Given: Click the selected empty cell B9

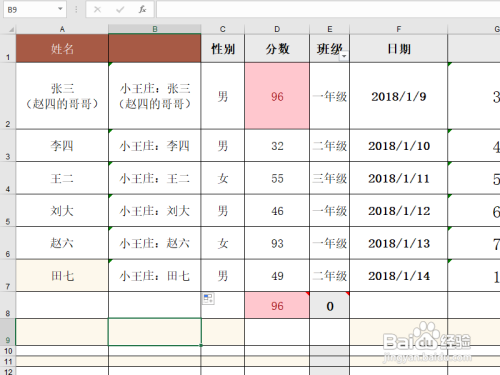Looking at the screenshot, I should click(155, 332).
